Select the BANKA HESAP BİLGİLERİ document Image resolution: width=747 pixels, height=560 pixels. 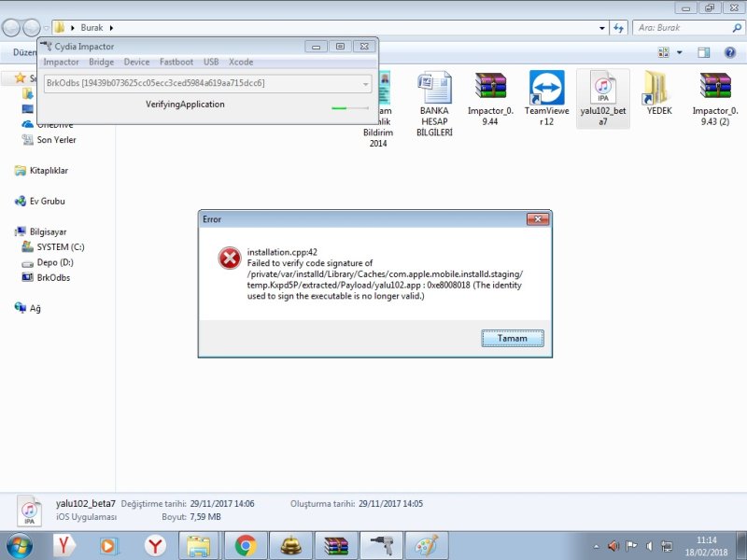click(434, 89)
